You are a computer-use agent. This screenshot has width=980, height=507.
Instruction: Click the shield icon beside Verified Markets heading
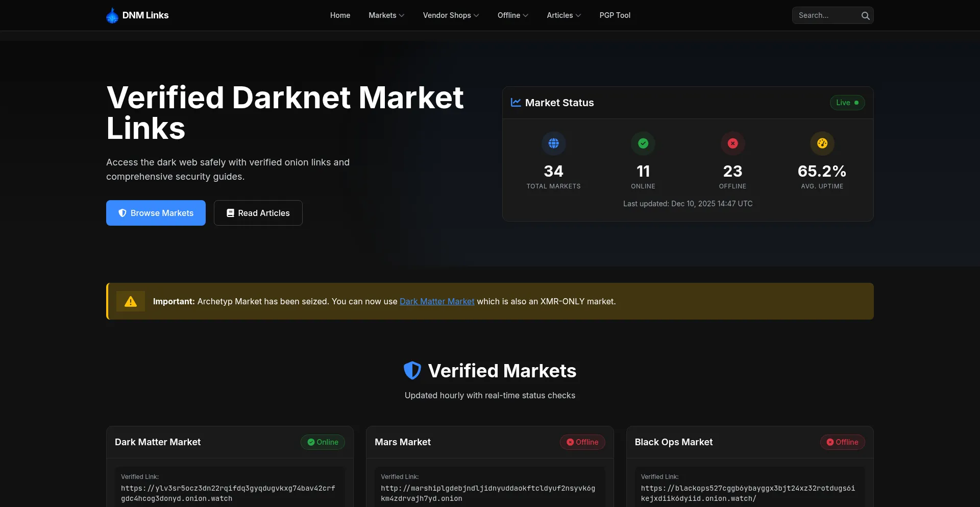click(412, 371)
